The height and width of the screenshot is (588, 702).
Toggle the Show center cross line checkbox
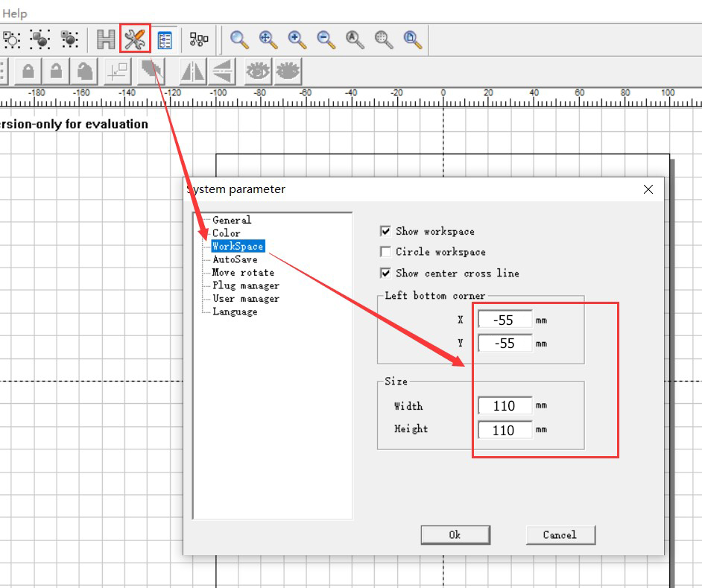[385, 273]
